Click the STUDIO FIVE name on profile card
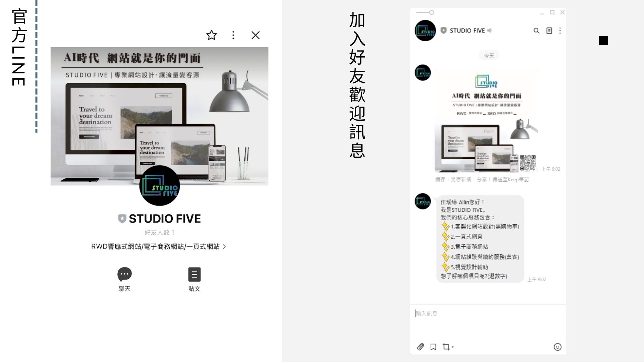Screen dimensions: 644x362 pyautogui.click(x=165, y=219)
